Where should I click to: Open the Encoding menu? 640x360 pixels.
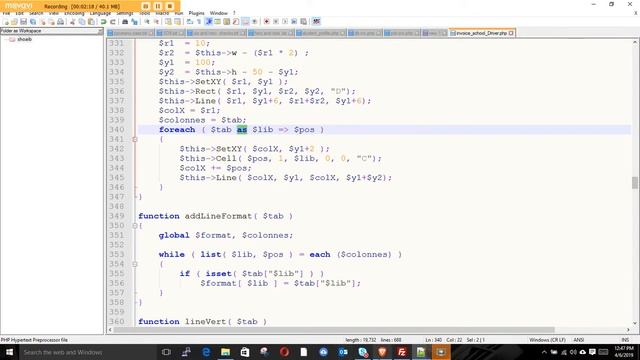[74, 13]
